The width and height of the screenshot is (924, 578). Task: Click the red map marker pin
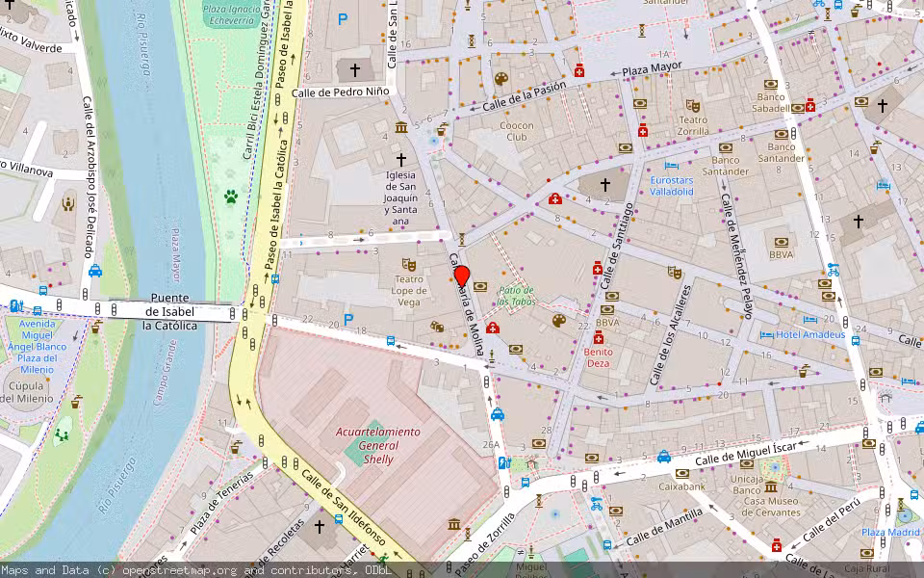point(461,277)
